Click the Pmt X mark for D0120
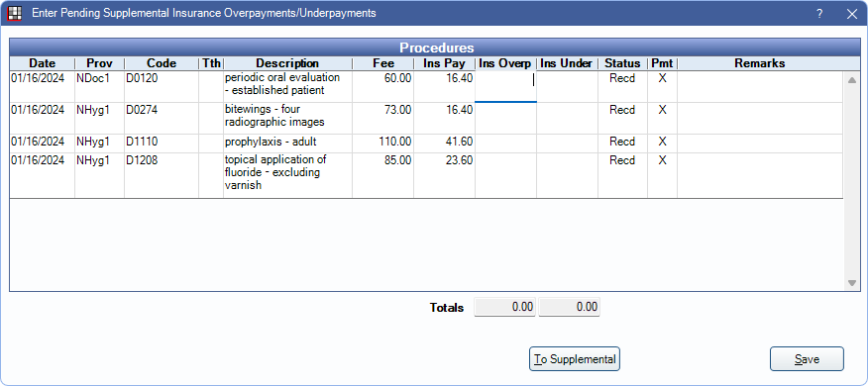868x386 pixels. (x=662, y=78)
